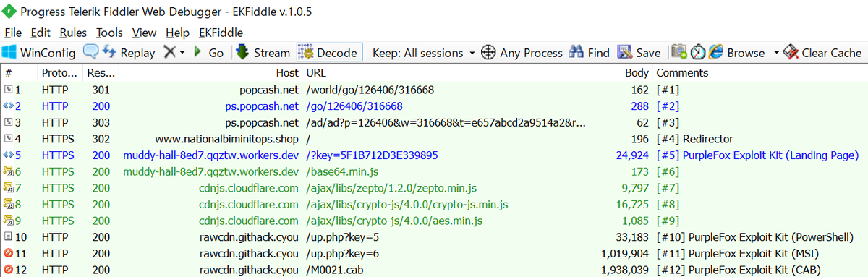
Task: Open the View menu
Action: (145, 33)
